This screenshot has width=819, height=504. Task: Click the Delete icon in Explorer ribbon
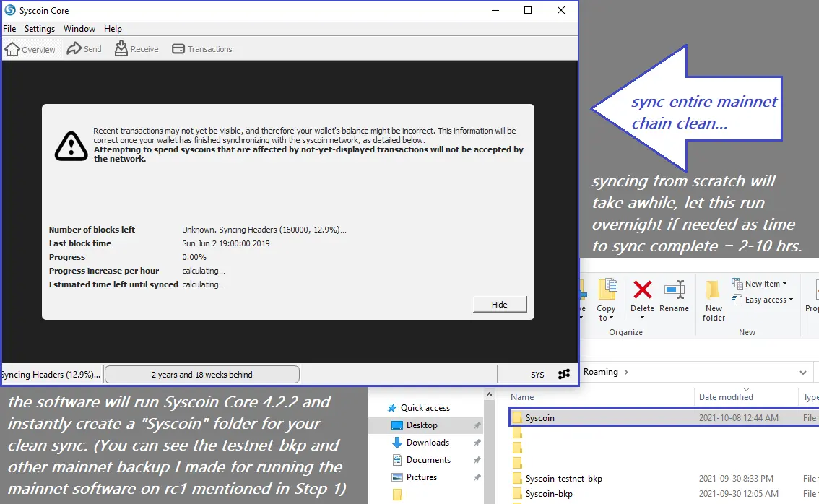pos(643,290)
